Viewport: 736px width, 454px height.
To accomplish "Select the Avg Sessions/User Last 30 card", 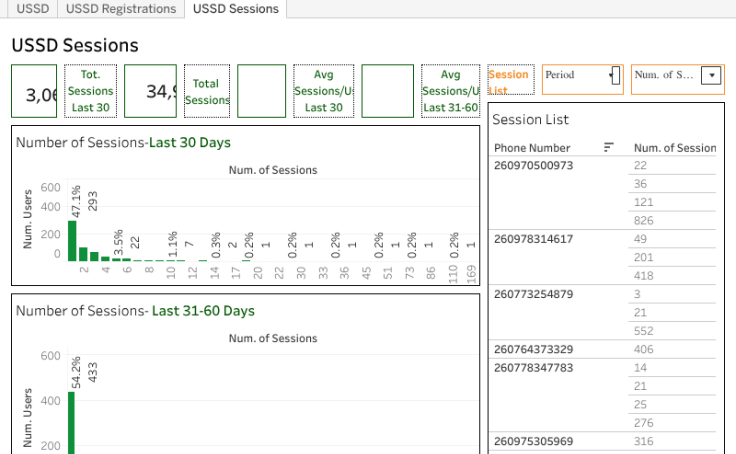I will pyautogui.click(x=323, y=91).
